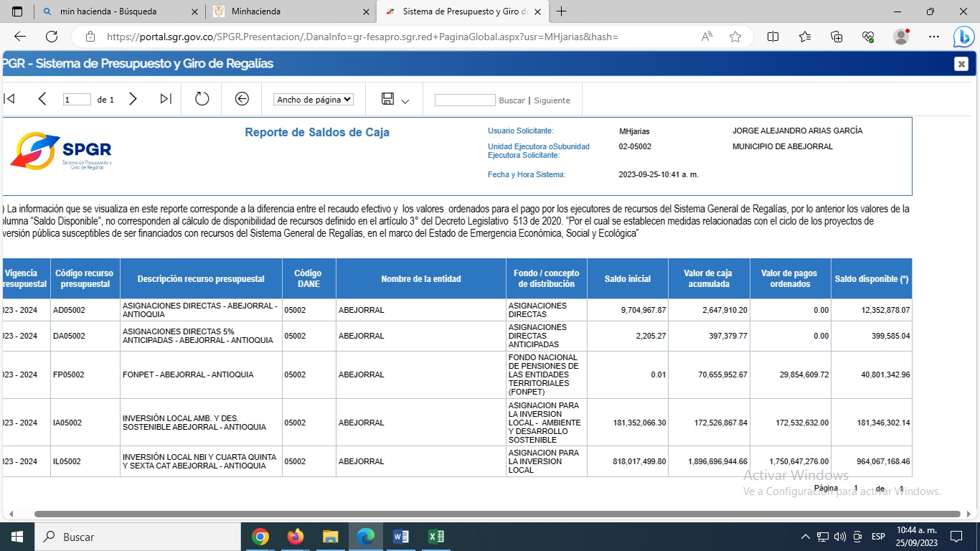The width and height of the screenshot is (980, 551).
Task: Click the Saldo disponible (*) column header
Action: [x=872, y=279]
